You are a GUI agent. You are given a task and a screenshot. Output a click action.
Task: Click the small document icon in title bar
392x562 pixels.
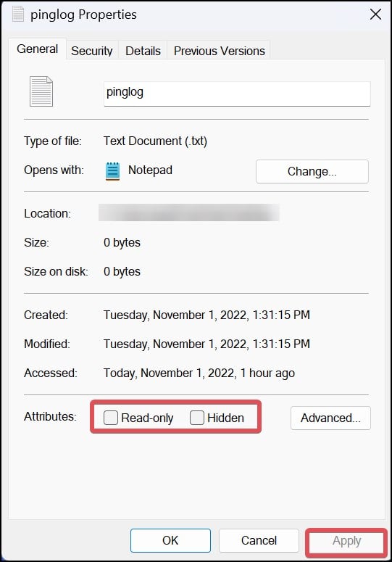[x=18, y=14]
